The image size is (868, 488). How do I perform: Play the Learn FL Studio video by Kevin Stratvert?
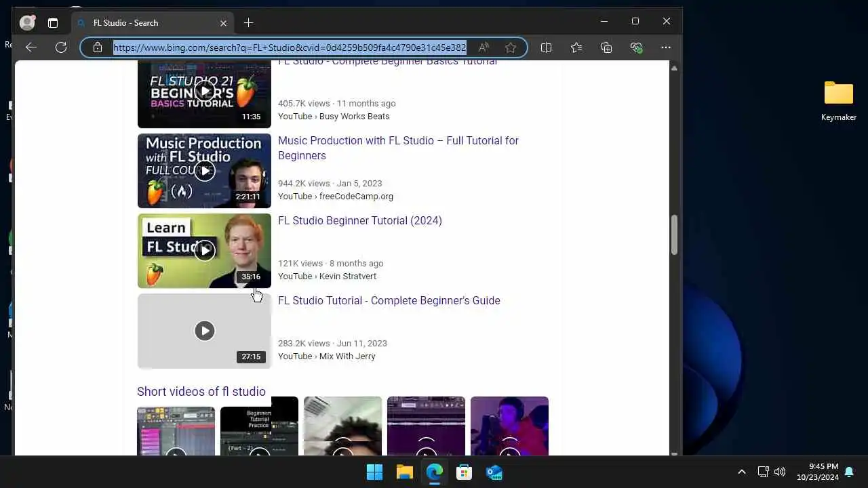coord(204,251)
